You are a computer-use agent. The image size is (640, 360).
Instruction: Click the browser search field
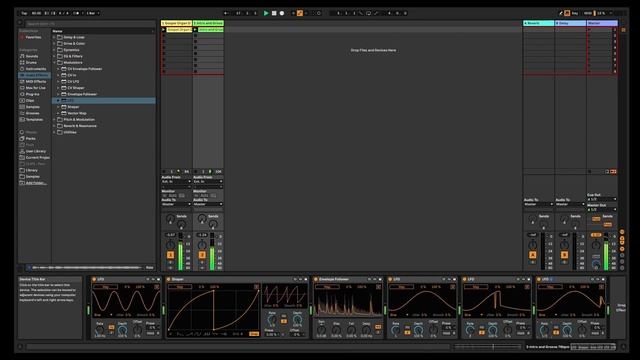coord(90,24)
